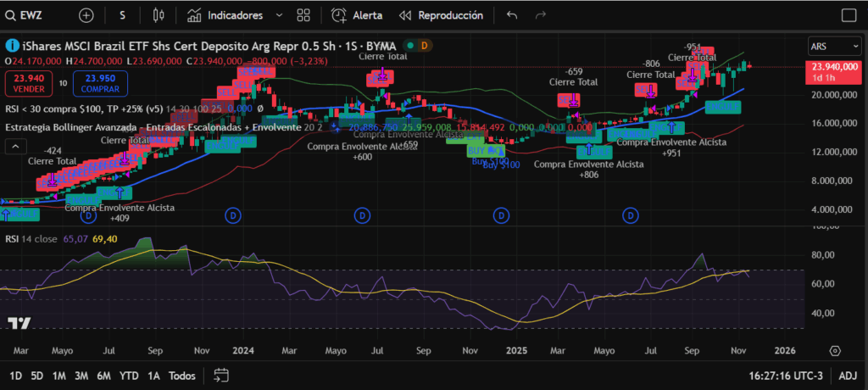
Task: Open the Indicadores panel
Action: click(225, 15)
